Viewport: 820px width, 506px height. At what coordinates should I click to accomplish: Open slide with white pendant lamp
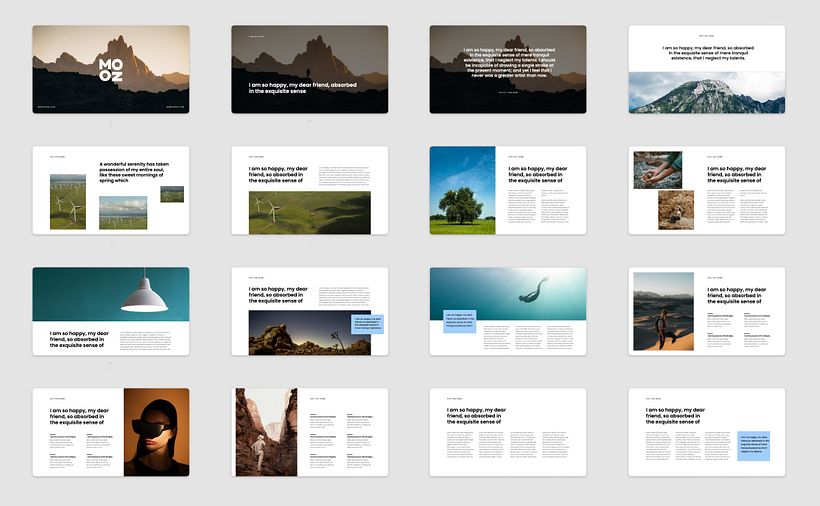(x=111, y=312)
